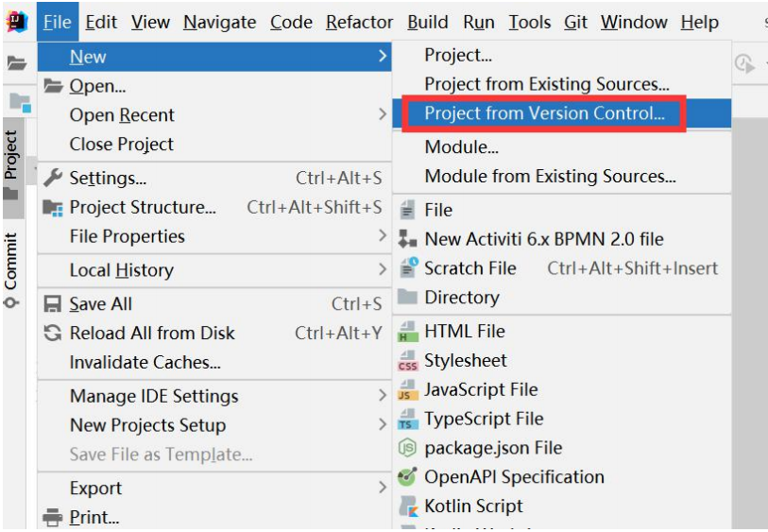768x532 pixels.
Task: Click the File document icon
Action: pos(407,210)
